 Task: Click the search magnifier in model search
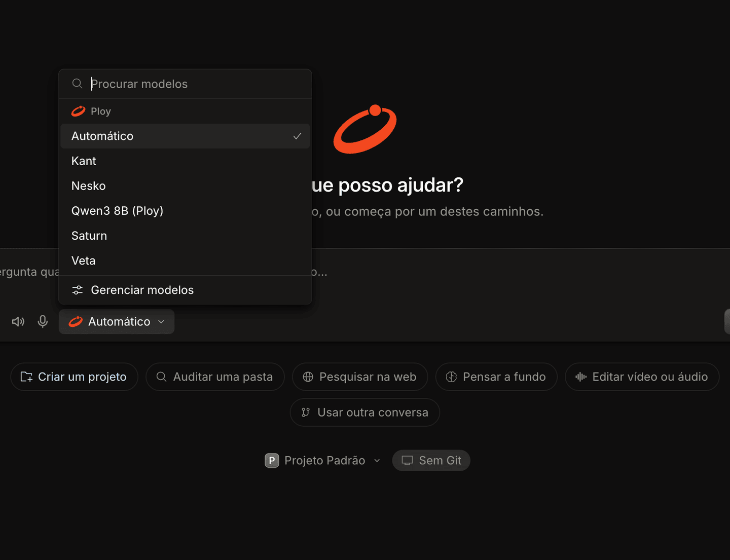[x=77, y=84]
